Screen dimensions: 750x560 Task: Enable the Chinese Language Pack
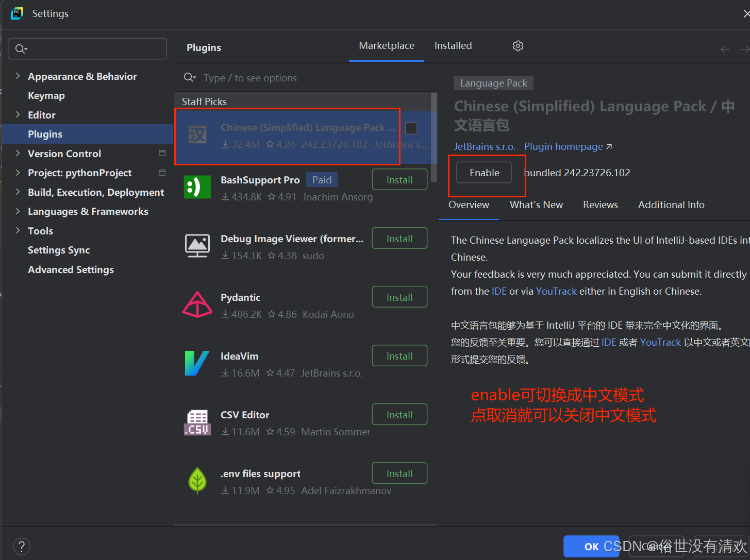[x=484, y=173]
